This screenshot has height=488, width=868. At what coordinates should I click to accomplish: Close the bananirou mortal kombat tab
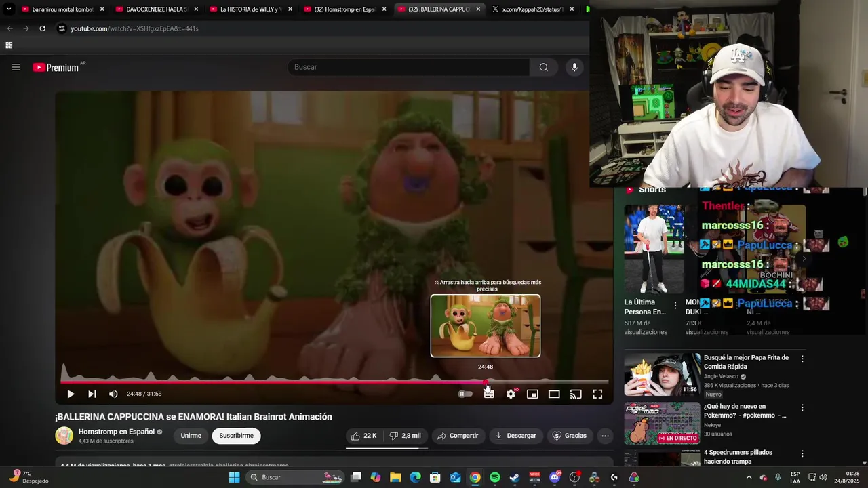click(x=102, y=9)
